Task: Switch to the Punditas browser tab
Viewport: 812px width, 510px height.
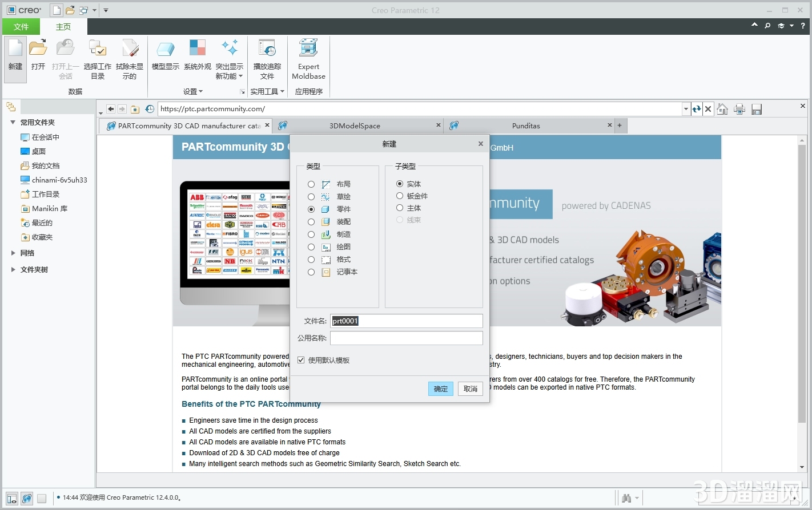Action: pos(525,126)
